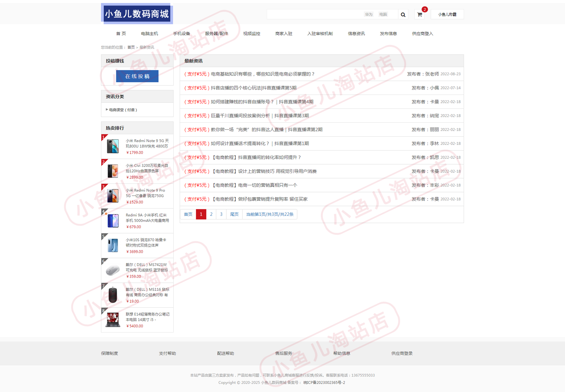The width and height of the screenshot is (565, 392).
Task: Click the 当前第1页/共3页/共22条 page info
Action: pyautogui.click(x=270, y=214)
